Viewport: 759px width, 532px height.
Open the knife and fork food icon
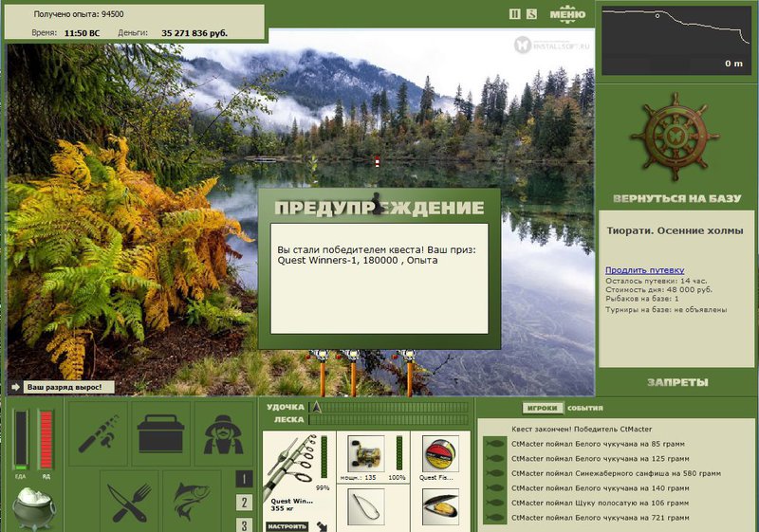(129, 502)
